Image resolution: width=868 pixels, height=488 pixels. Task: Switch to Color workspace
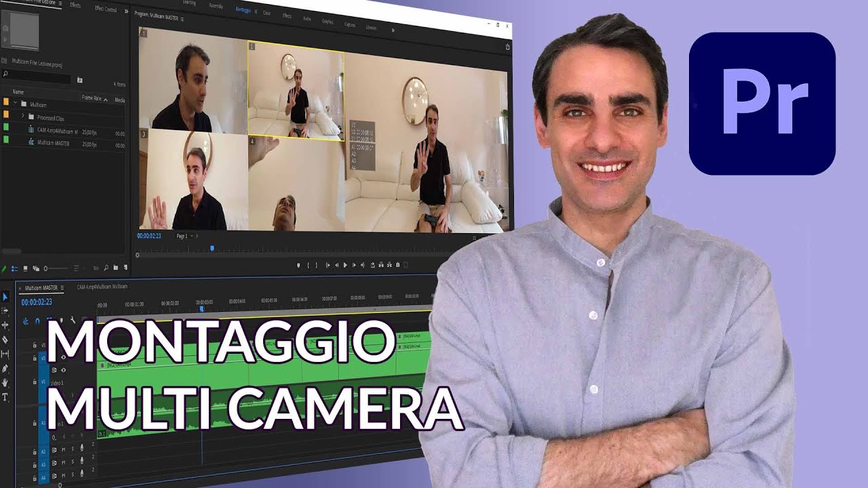(x=267, y=13)
